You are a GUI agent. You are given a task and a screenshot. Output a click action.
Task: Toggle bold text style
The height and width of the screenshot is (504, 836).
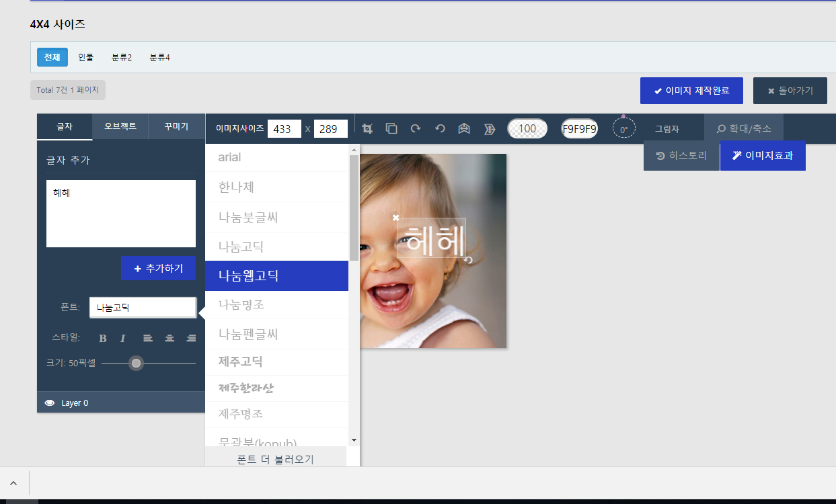click(103, 338)
